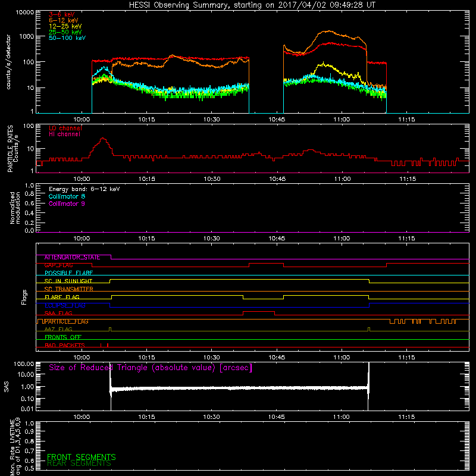
Task: Click the FLARE_FLAG label
Action: coord(62,297)
